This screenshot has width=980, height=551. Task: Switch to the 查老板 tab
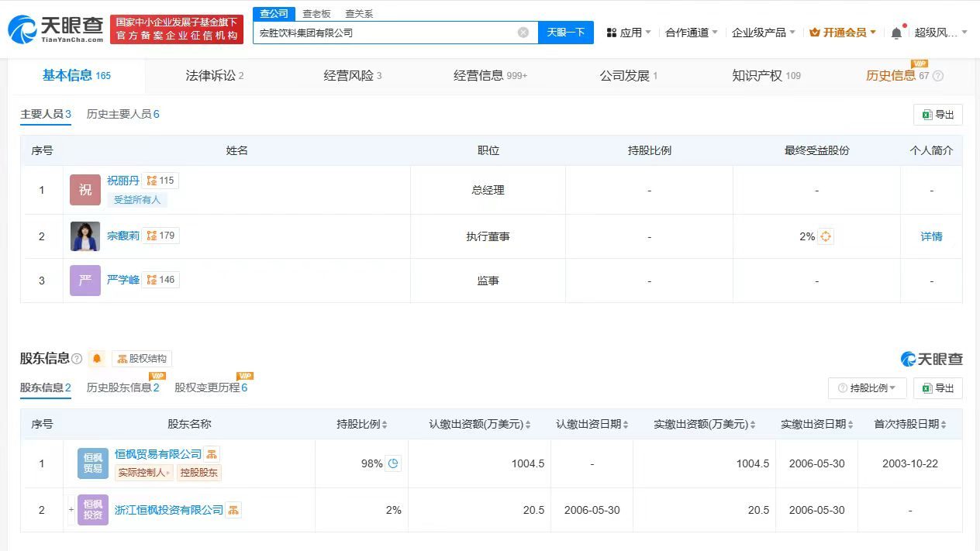(x=317, y=13)
